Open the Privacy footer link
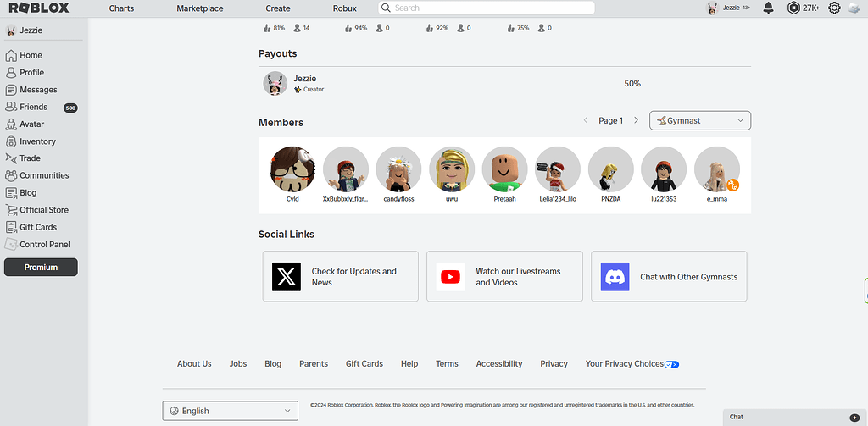868x426 pixels. pyautogui.click(x=554, y=363)
